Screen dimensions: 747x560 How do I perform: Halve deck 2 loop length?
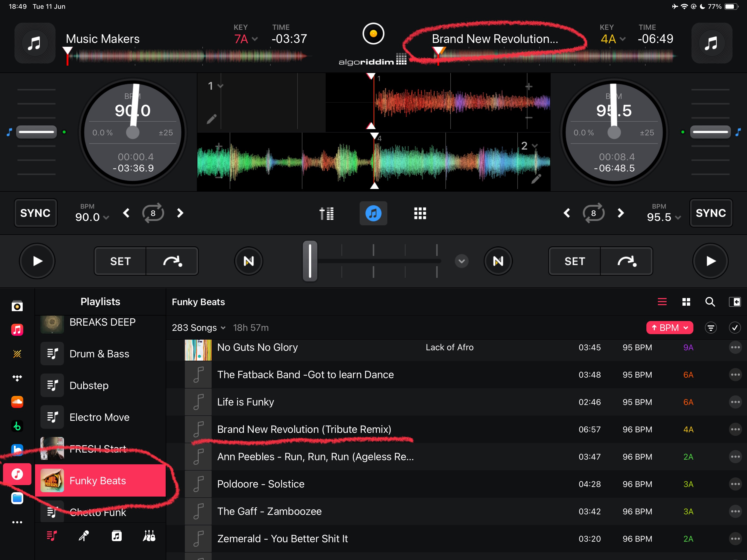[x=567, y=213]
